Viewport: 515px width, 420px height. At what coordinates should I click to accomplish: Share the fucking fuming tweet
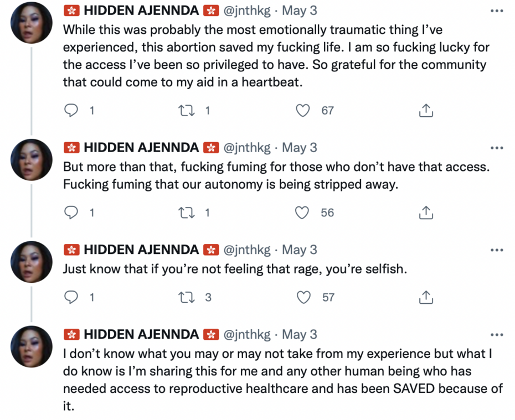(425, 212)
